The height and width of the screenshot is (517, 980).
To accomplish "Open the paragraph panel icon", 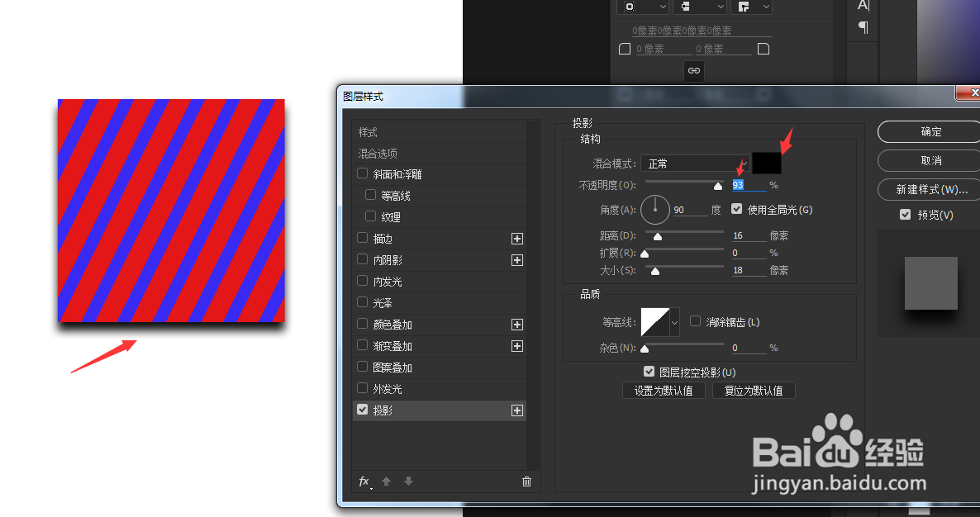I will pos(862,27).
